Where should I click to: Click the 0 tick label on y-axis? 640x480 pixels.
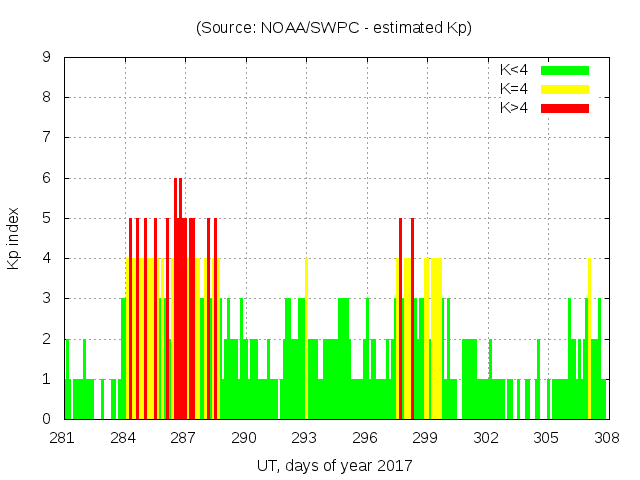(x=47, y=419)
